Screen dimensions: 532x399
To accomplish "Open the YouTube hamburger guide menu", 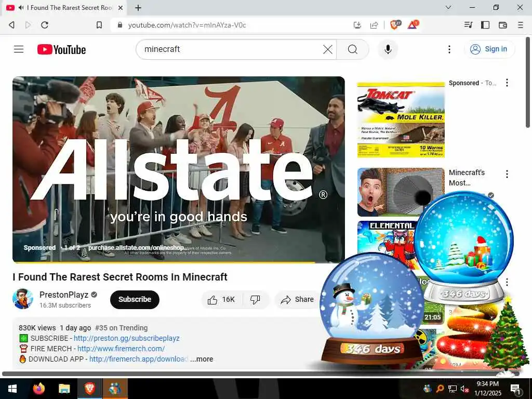I will point(19,49).
